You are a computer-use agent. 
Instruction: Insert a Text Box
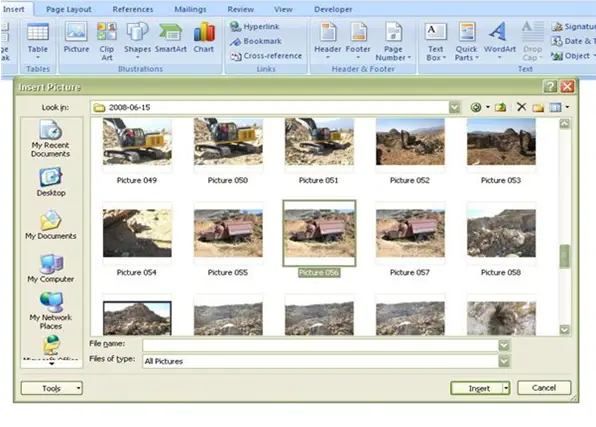(x=435, y=41)
